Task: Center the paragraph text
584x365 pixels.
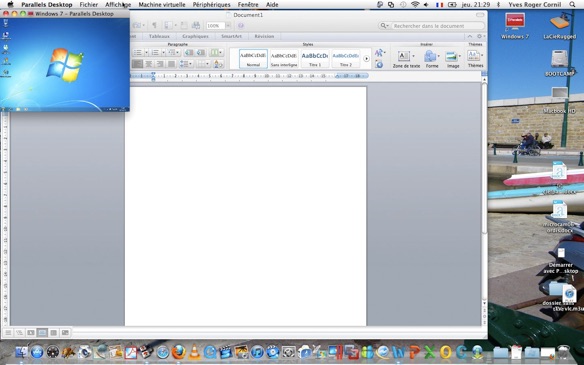Action: 148,64
